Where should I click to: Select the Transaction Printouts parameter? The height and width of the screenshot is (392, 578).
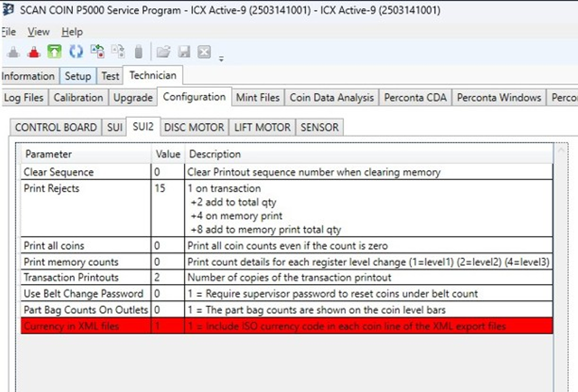pos(71,278)
